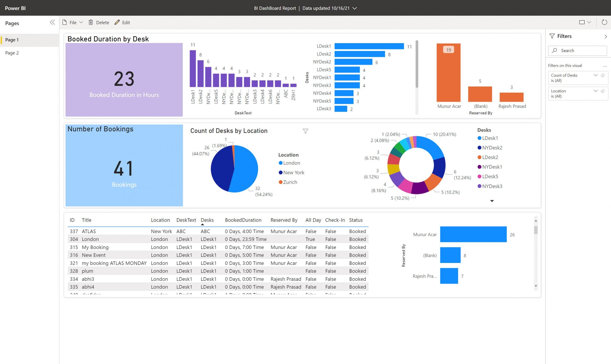The width and height of the screenshot is (611, 364).
Task: Toggle the Location filter eraser icon
Action: pyautogui.click(x=604, y=91)
